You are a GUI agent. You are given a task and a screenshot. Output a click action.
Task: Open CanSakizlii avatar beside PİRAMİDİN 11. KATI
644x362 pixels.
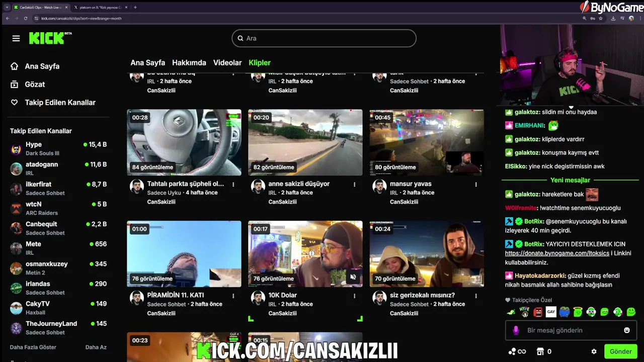[137, 298]
